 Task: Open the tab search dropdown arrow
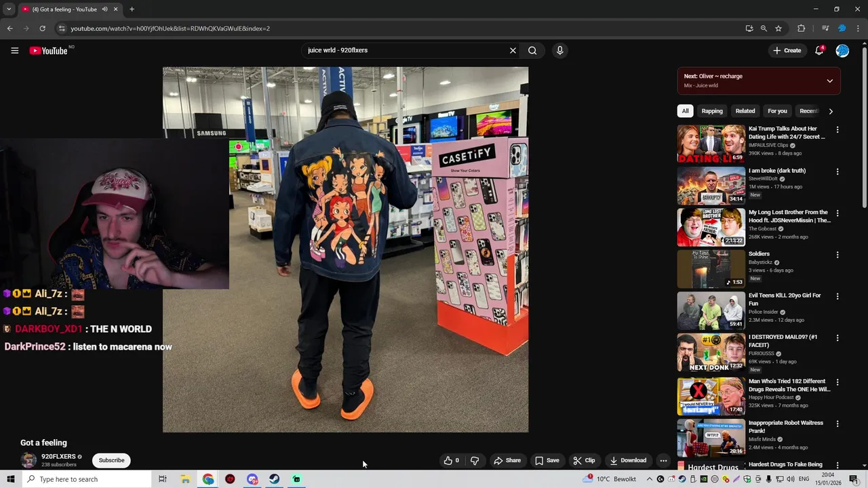coord(9,9)
